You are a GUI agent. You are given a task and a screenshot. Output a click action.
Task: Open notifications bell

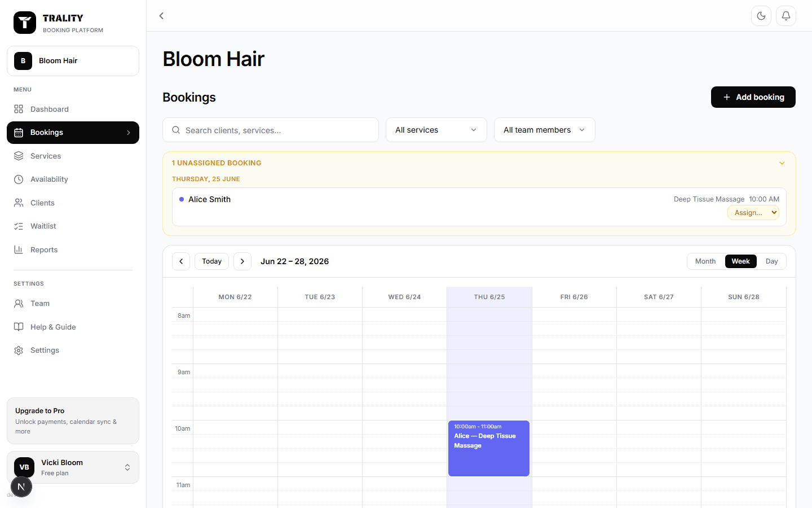coord(786,16)
